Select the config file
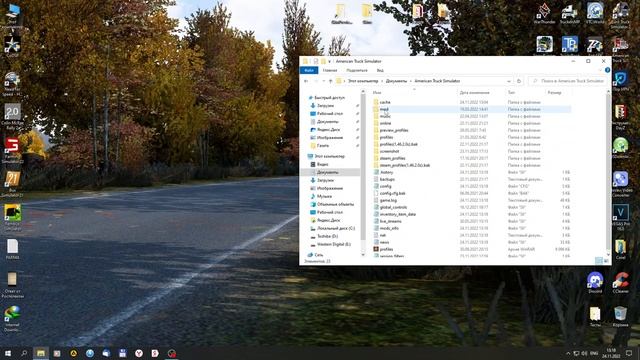 click(385, 186)
